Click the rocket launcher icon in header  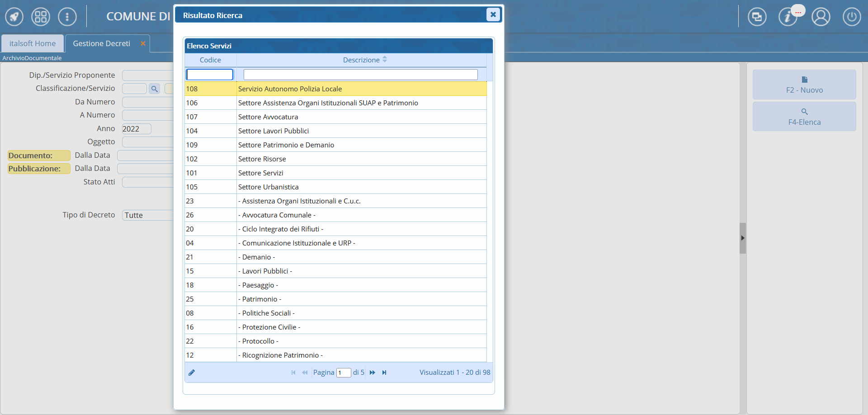point(14,17)
